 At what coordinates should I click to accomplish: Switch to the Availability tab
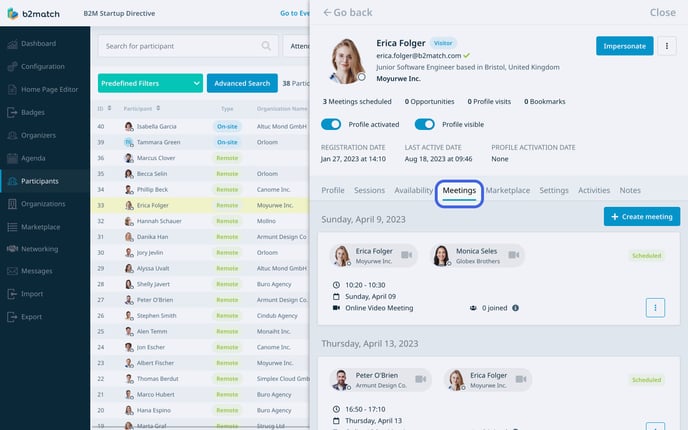pos(413,190)
